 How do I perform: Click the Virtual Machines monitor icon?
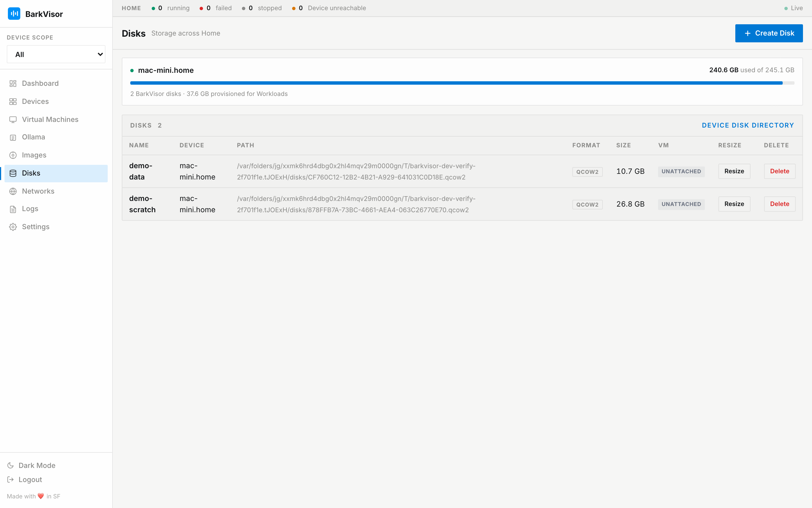pyautogui.click(x=13, y=120)
